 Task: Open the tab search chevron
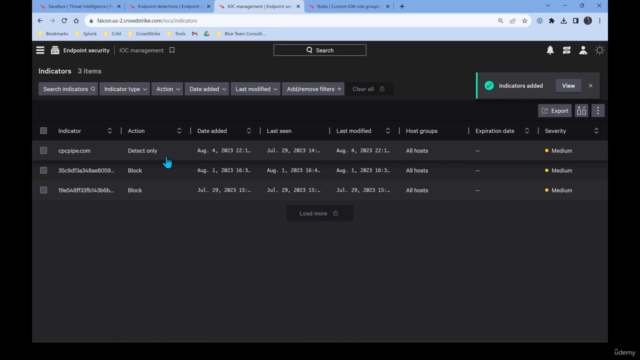point(548,6)
